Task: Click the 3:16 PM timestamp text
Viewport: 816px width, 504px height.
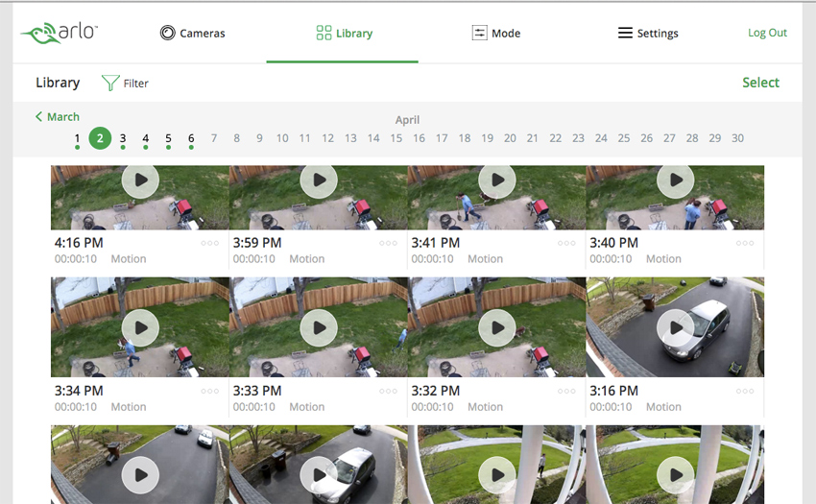Action: (x=614, y=391)
